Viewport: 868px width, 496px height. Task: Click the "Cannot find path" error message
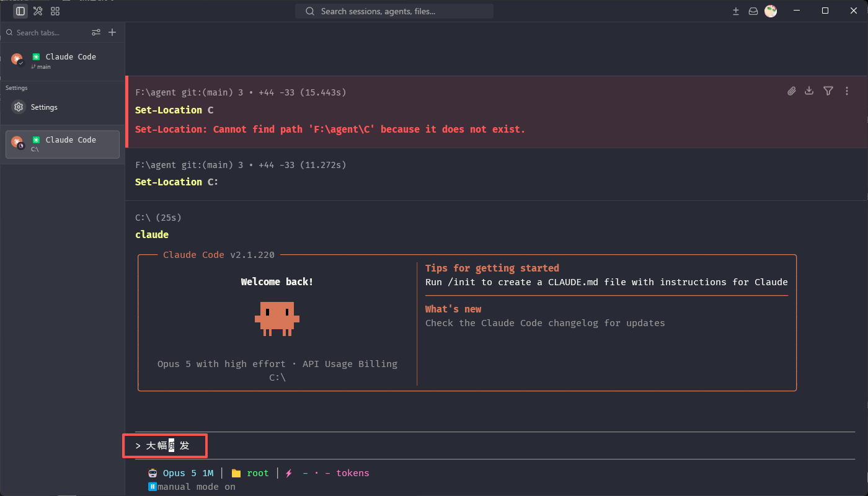point(330,130)
